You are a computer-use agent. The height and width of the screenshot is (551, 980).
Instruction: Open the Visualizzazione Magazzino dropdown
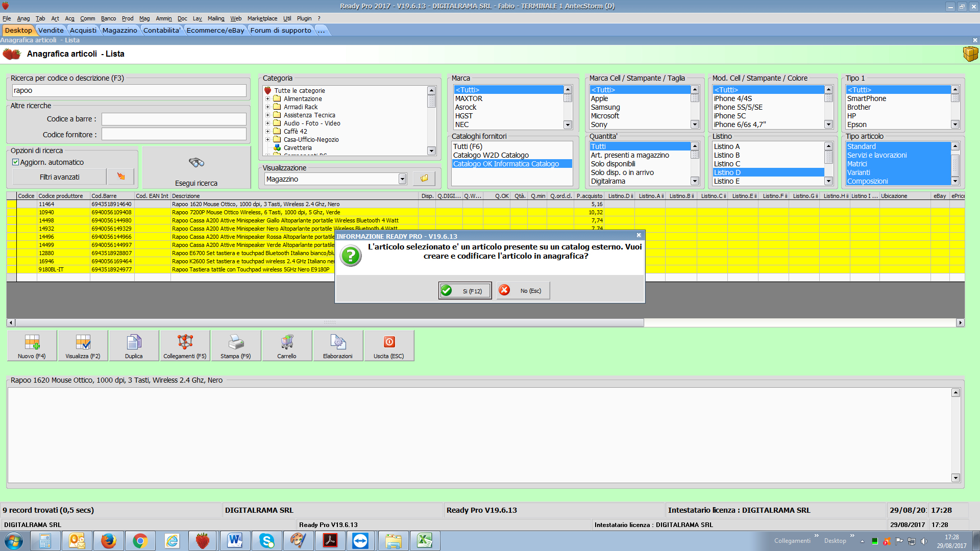402,179
